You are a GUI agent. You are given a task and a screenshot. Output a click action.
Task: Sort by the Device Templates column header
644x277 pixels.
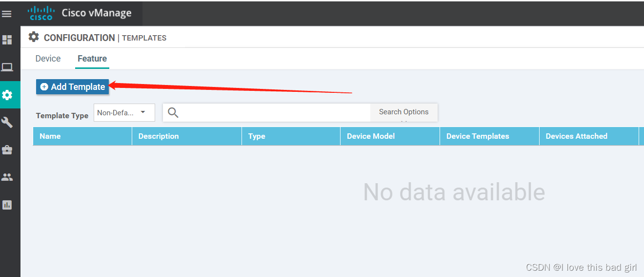[489, 136]
